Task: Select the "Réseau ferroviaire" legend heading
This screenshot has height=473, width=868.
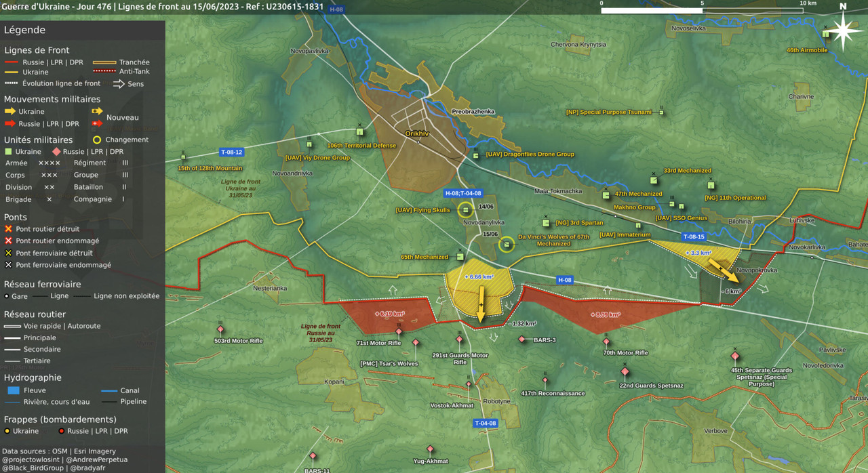Action: (43, 285)
